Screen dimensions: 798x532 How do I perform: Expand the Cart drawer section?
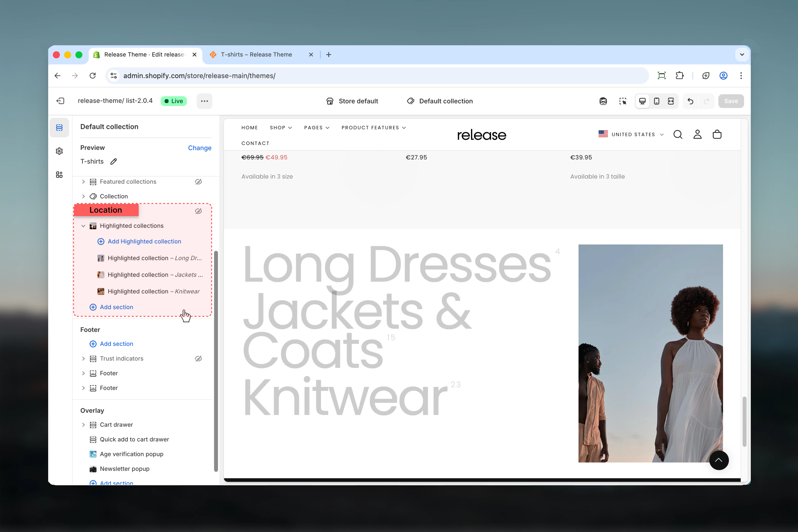point(83,425)
